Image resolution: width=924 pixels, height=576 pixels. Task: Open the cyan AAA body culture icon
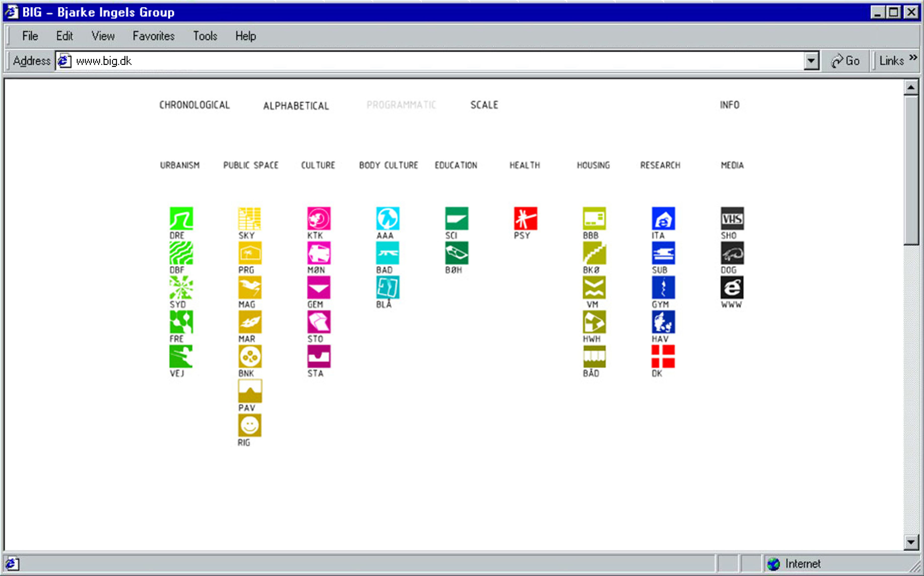(388, 218)
